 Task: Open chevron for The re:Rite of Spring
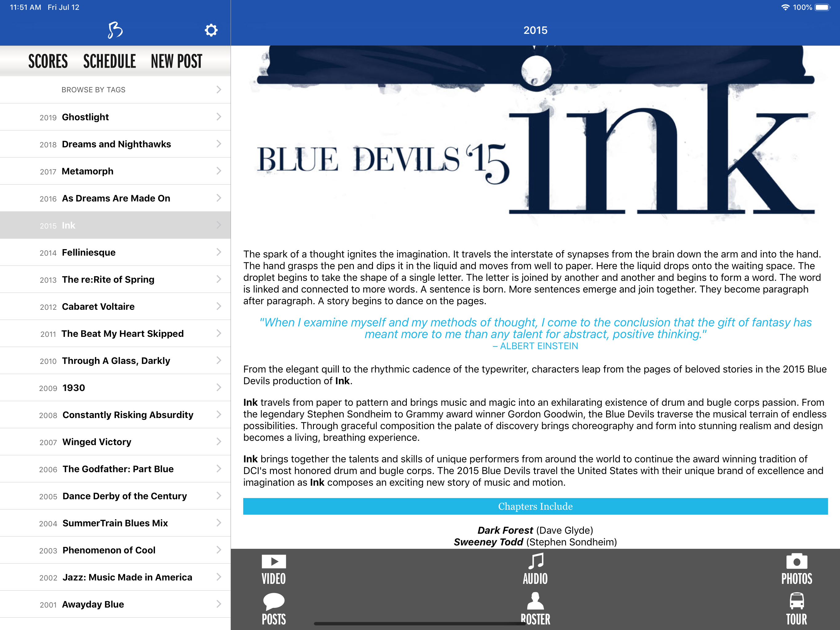click(x=219, y=279)
